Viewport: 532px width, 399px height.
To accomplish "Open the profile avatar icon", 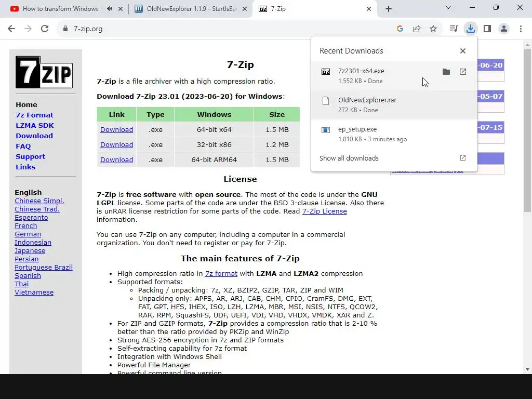I will [x=504, y=29].
